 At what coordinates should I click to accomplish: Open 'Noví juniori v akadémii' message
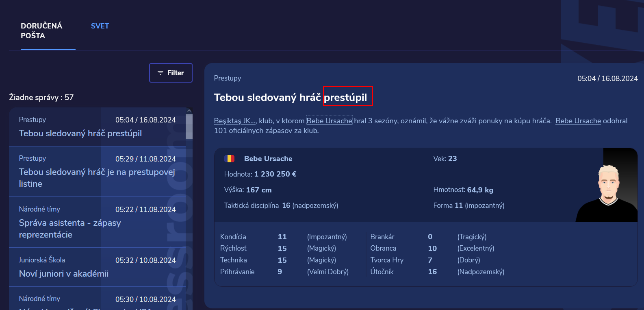[98, 267]
